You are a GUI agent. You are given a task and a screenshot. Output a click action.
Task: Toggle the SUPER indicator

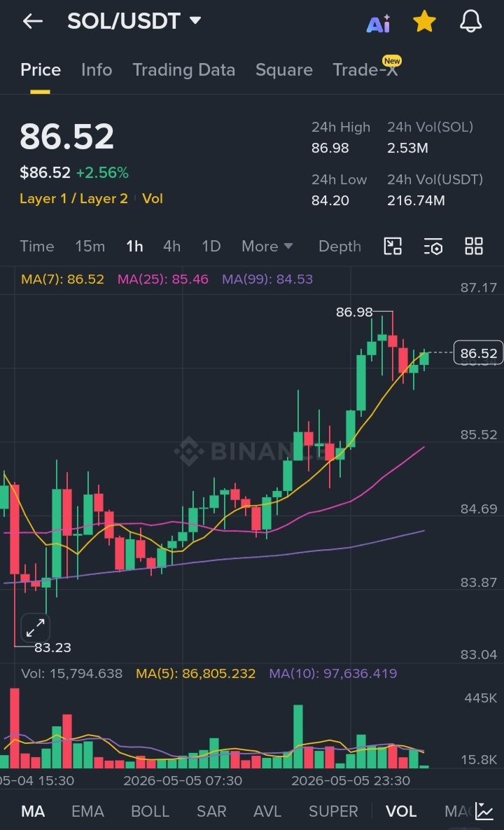coord(333,811)
